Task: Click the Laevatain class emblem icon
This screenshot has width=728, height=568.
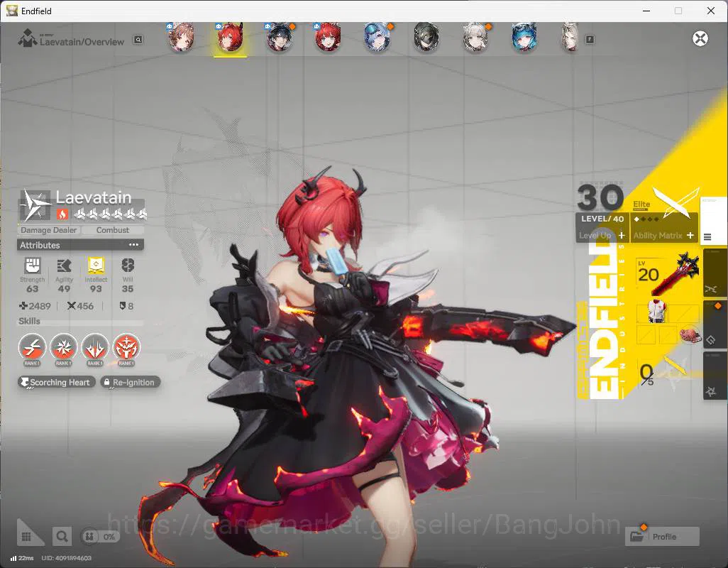Action: 35,205
